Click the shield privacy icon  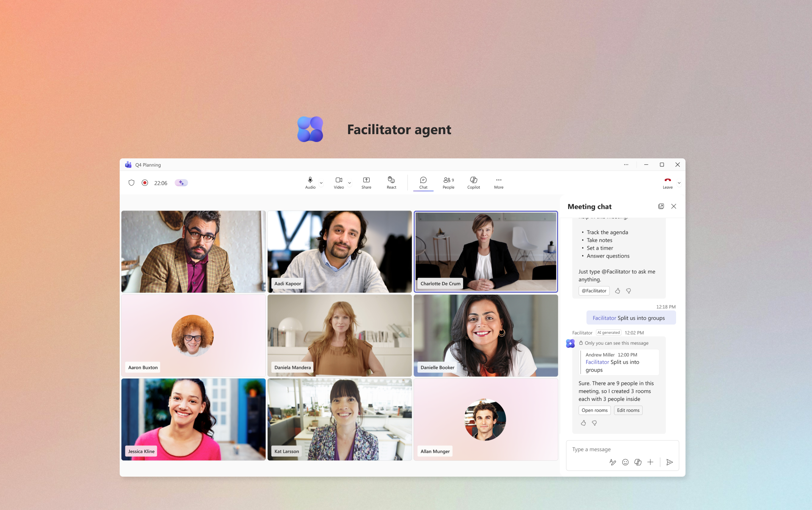click(x=131, y=183)
